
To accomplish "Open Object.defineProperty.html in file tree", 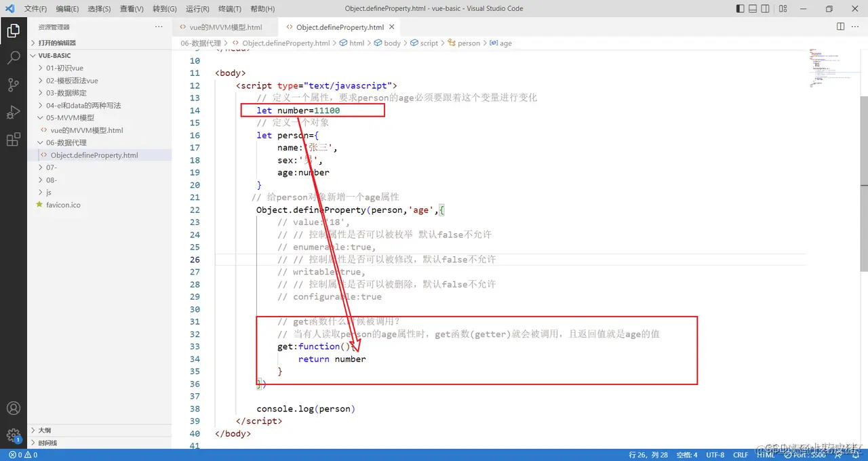I will point(100,155).
